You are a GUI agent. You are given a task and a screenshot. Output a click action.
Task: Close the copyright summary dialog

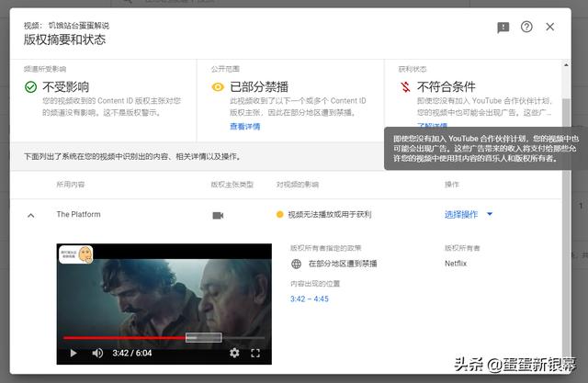click(x=549, y=27)
